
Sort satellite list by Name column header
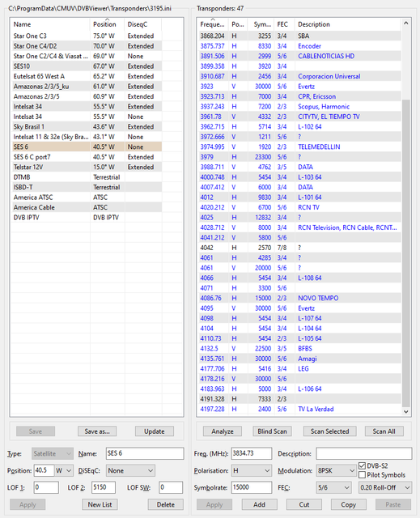[50, 24]
